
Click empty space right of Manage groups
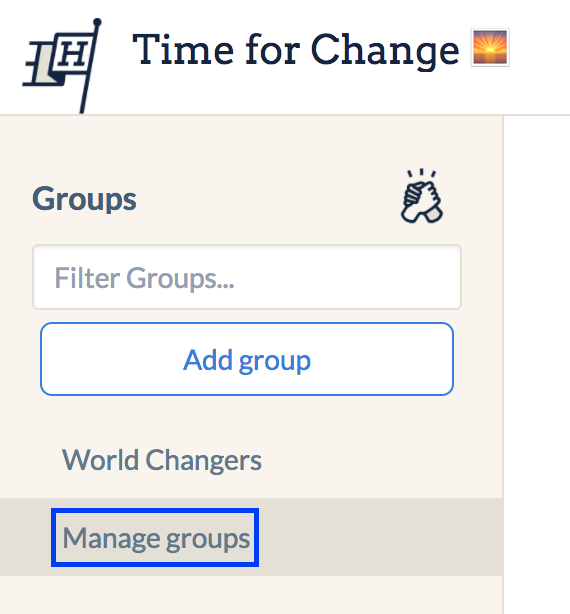pyautogui.click(x=380, y=537)
